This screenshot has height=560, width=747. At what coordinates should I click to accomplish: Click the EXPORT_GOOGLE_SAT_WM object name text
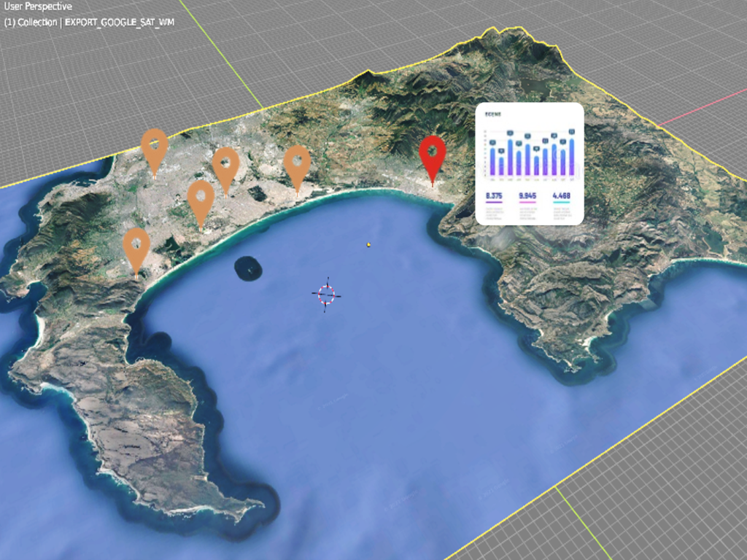pyautogui.click(x=119, y=22)
